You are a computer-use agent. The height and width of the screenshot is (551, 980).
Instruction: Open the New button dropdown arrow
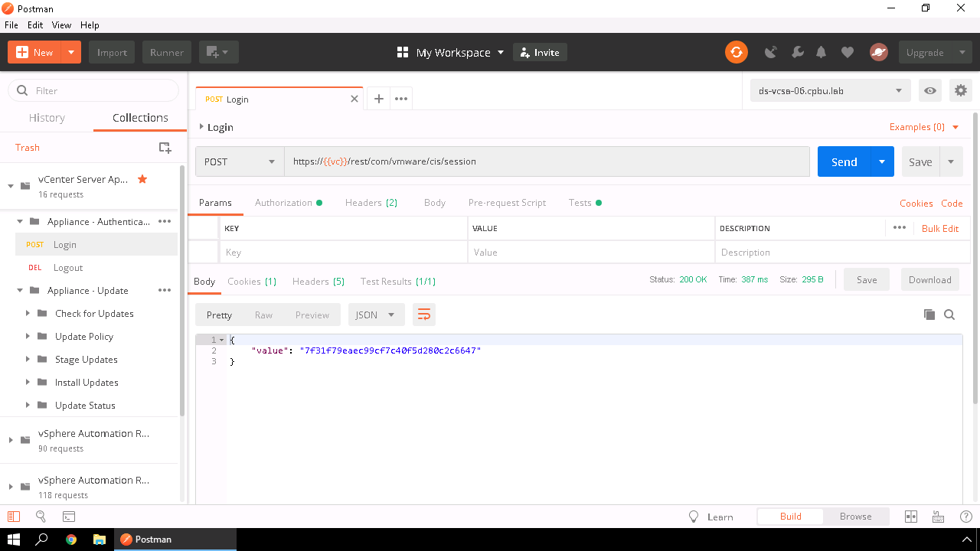70,52
